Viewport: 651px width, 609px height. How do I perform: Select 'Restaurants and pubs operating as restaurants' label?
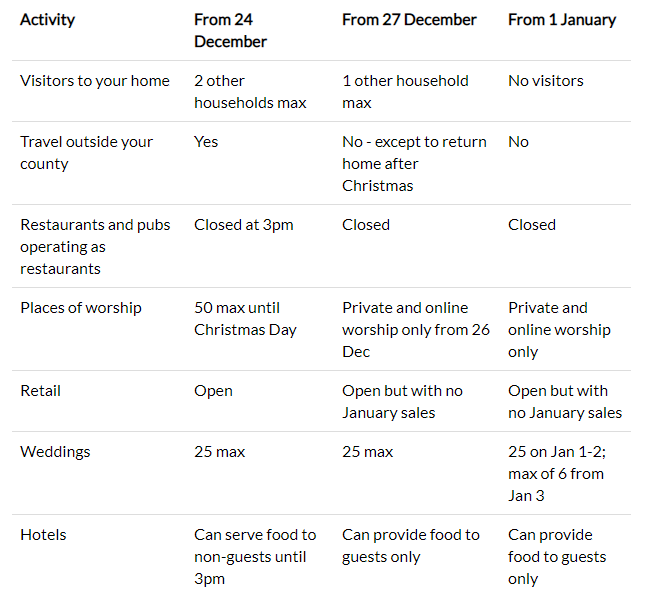click(x=95, y=247)
